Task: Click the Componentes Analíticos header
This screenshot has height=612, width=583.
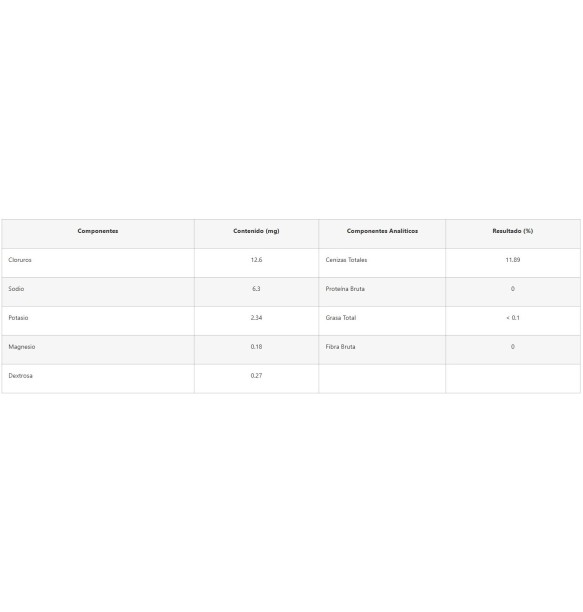Action: [x=382, y=231]
